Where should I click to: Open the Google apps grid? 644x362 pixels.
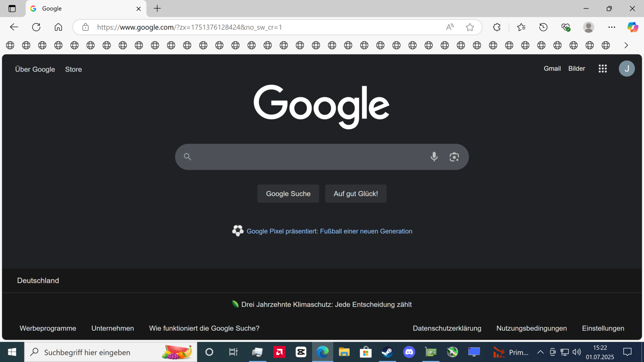coord(603,69)
